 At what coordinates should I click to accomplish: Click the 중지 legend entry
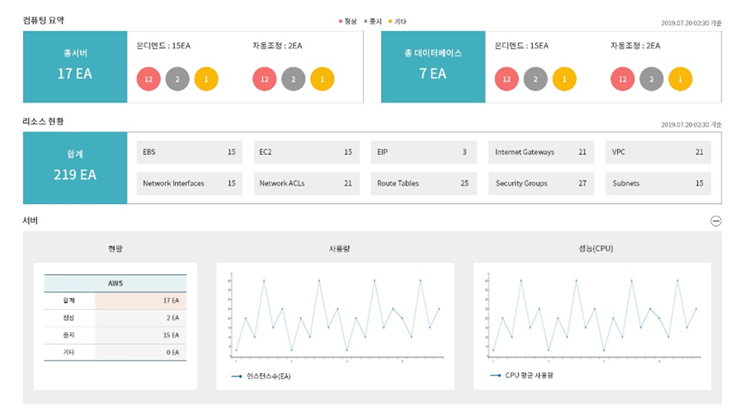tap(373, 22)
